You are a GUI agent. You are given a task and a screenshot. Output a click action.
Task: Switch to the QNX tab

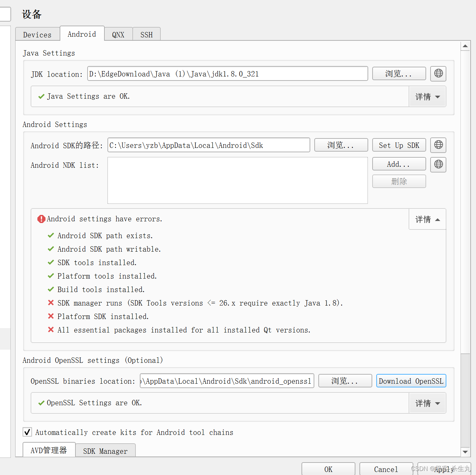[x=118, y=34]
